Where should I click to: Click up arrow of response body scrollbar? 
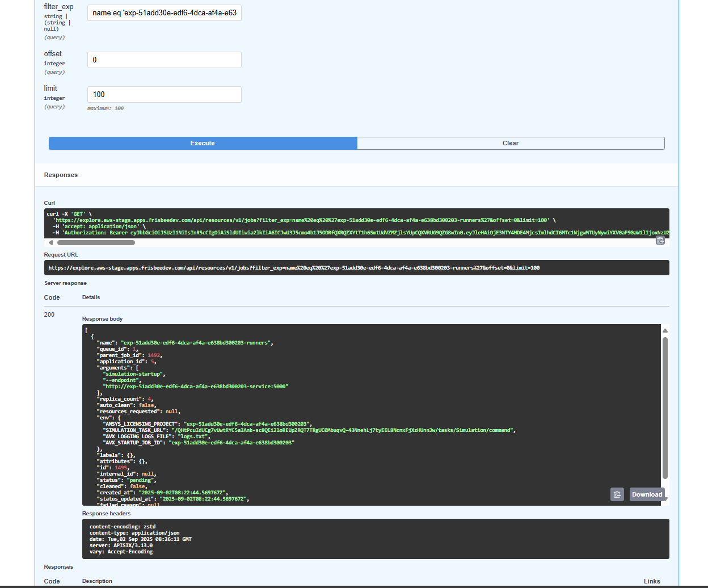coord(665,330)
